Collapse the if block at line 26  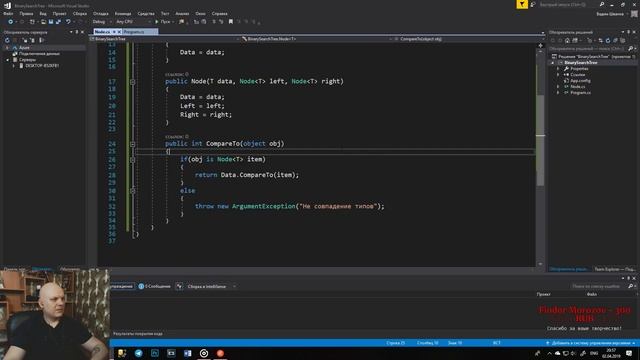pyautogui.click(x=133, y=160)
